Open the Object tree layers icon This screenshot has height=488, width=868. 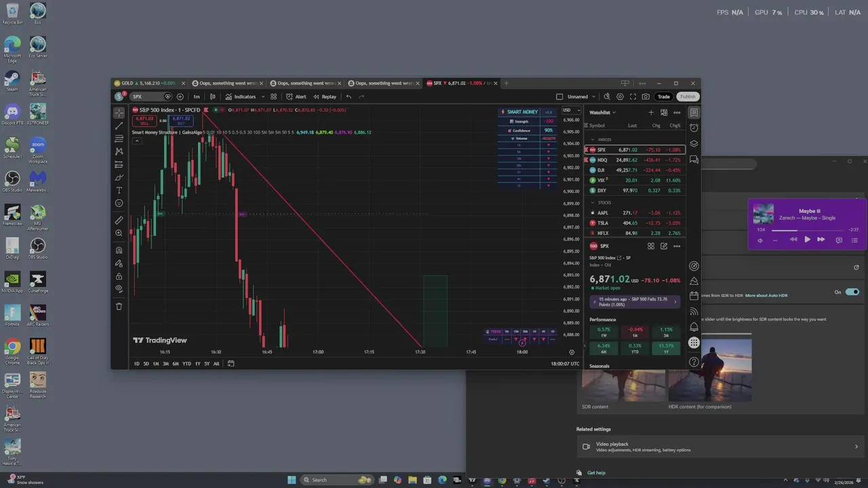click(x=694, y=144)
